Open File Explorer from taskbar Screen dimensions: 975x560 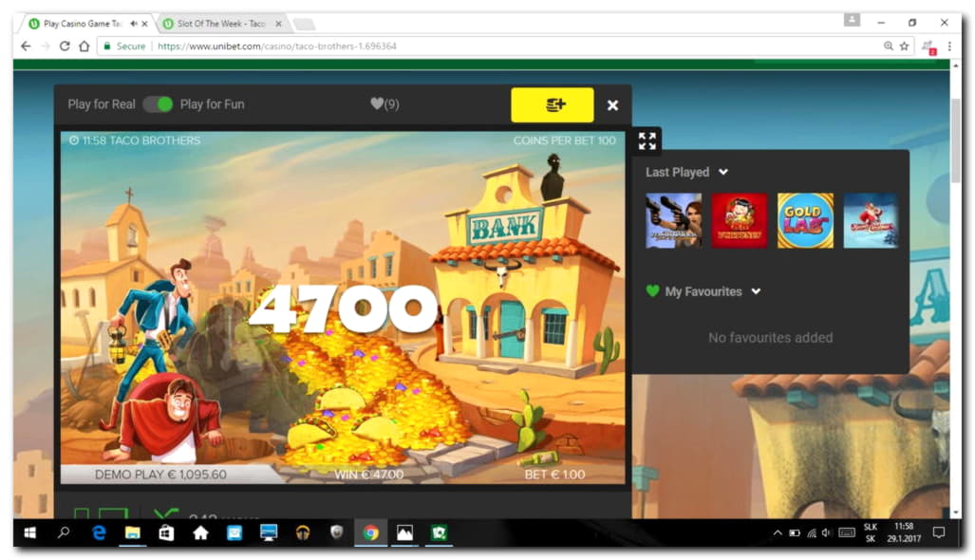tap(133, 532)
